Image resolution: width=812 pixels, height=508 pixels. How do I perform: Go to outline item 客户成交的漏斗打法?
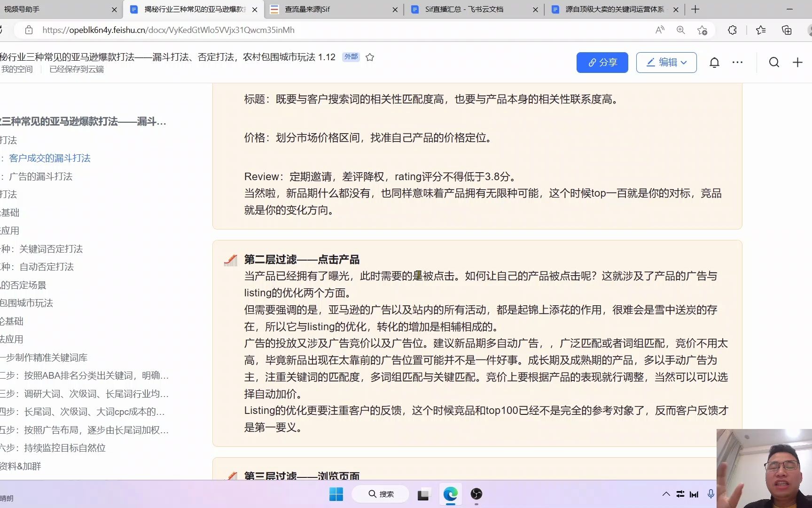click(49, 159)
